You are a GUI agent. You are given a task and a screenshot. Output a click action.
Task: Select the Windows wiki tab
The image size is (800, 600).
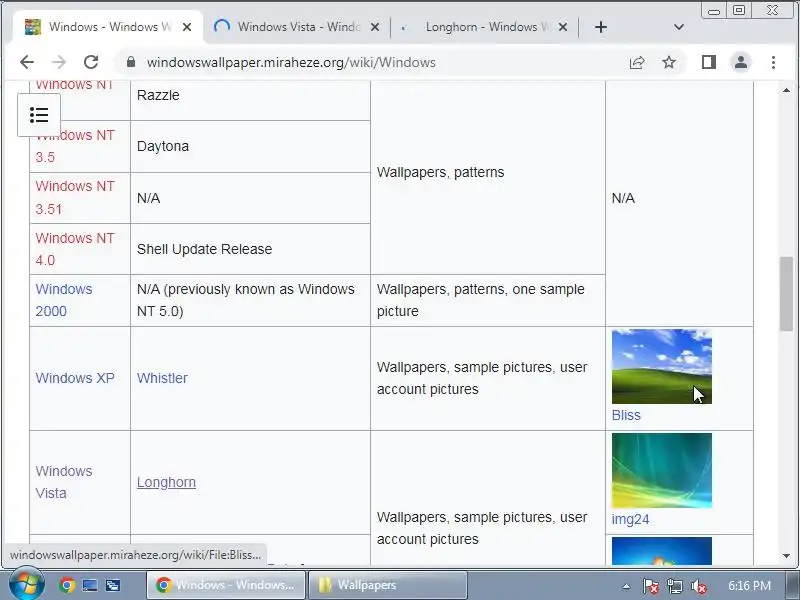coord(107,27)
